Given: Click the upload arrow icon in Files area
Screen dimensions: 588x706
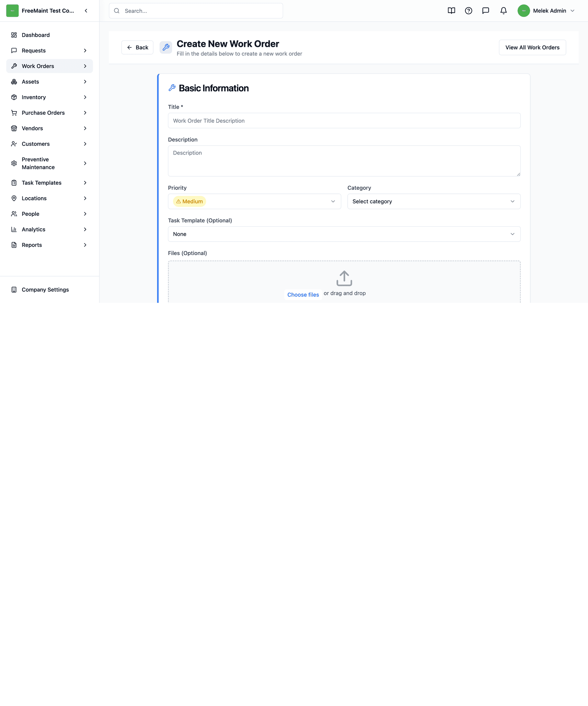Looking at the screenshot, I should pyautogui.click(x=344, y=278).
